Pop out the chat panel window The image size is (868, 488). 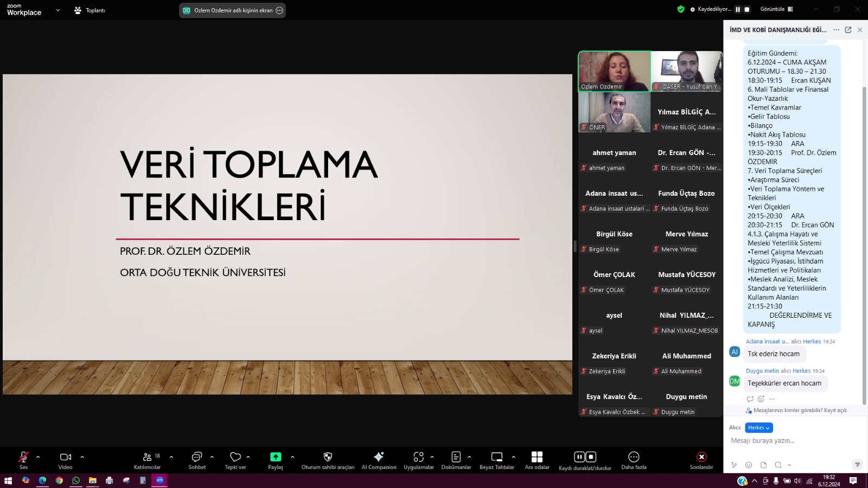click(848, 30)
